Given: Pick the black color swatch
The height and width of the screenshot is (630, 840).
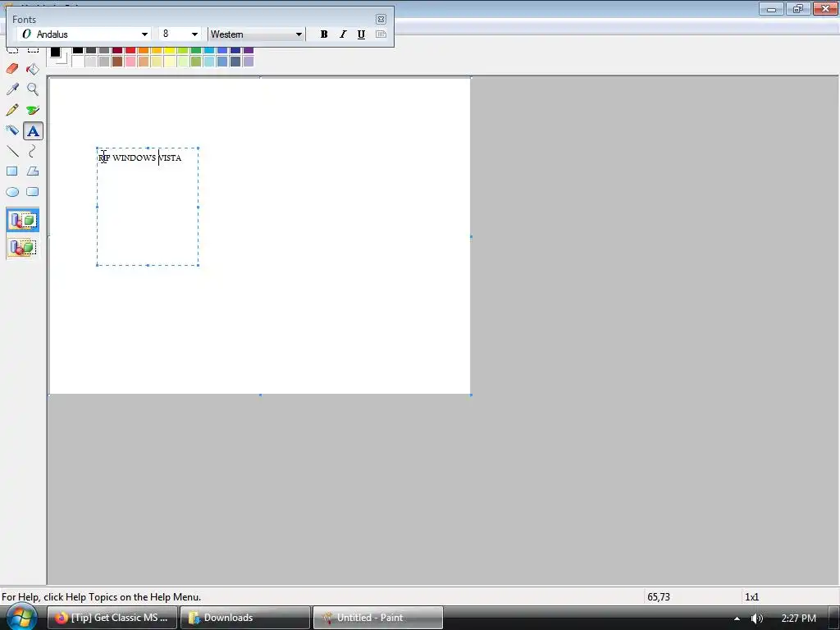Looking at the screenshot, I should pos(78,50).
